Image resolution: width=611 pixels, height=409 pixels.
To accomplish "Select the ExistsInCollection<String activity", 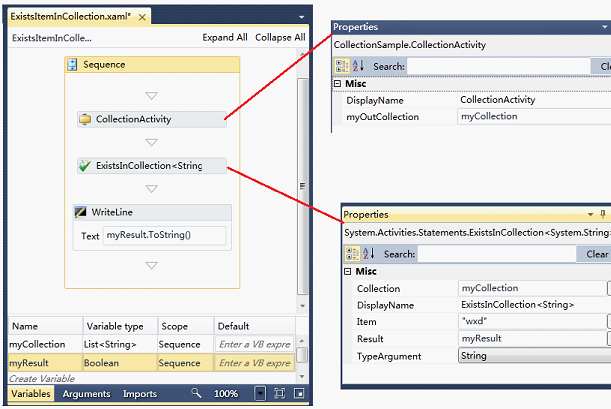I will 152,166.
